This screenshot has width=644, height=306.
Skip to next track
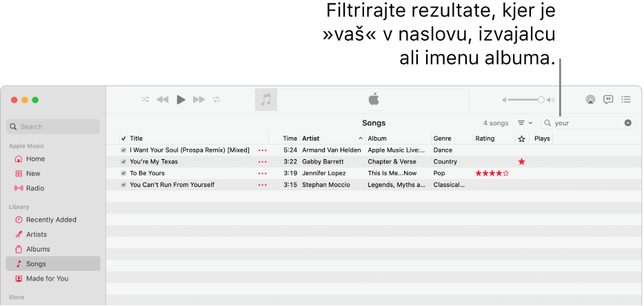199,99
